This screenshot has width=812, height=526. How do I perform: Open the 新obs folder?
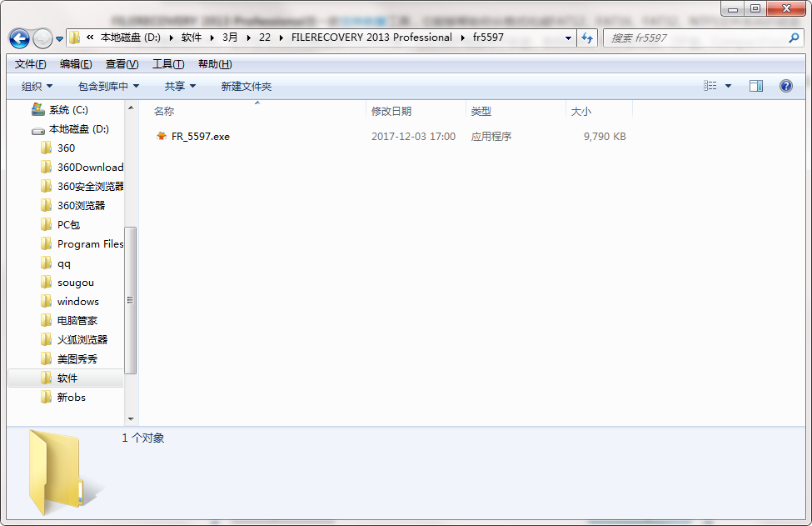72,398
